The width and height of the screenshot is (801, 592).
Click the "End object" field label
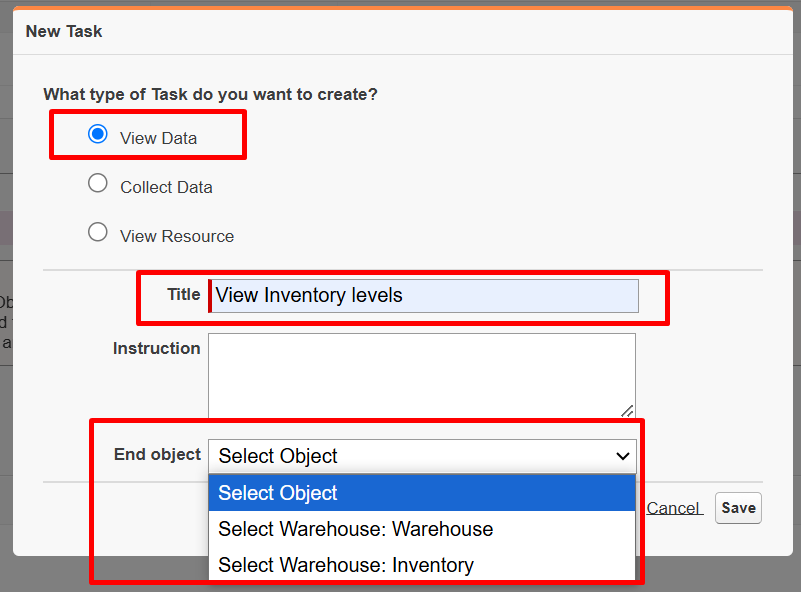point(157,454)
